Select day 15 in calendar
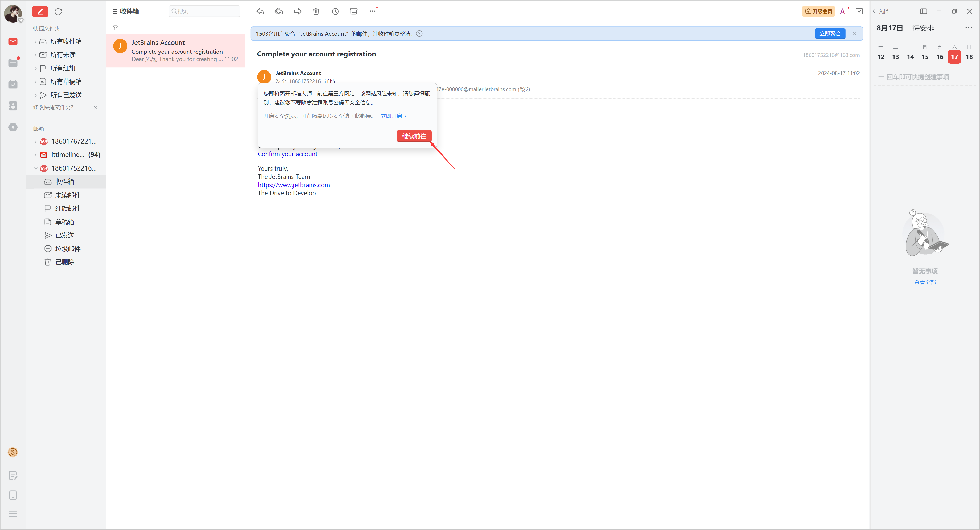Image resolution: width=980 pixels, height=530 pixels. 925,57
